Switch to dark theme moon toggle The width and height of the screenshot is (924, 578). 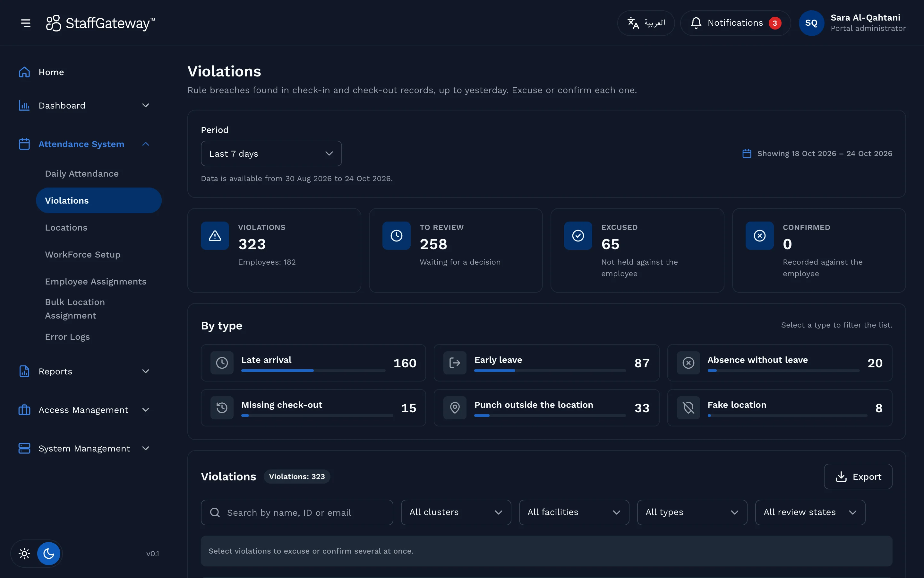tap(49, 553)
